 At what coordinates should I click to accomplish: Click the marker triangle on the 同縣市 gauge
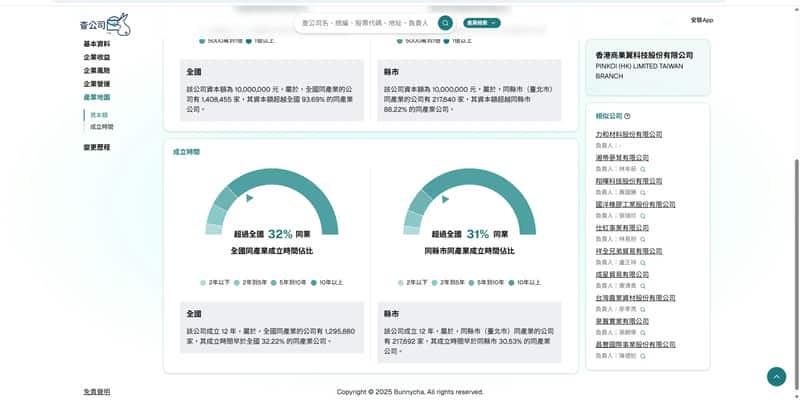click(x=445, y=199)
